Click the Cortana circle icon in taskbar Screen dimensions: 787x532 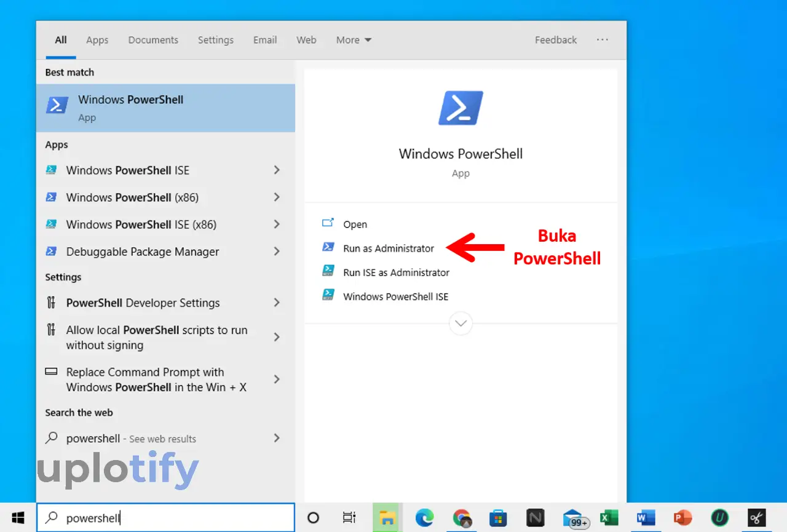[313, 517]
